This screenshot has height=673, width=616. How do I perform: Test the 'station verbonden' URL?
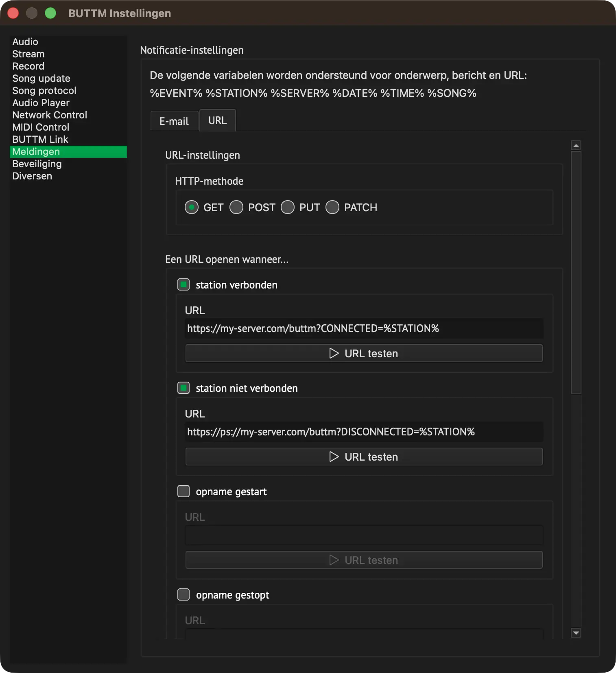[x=364, y=353]
